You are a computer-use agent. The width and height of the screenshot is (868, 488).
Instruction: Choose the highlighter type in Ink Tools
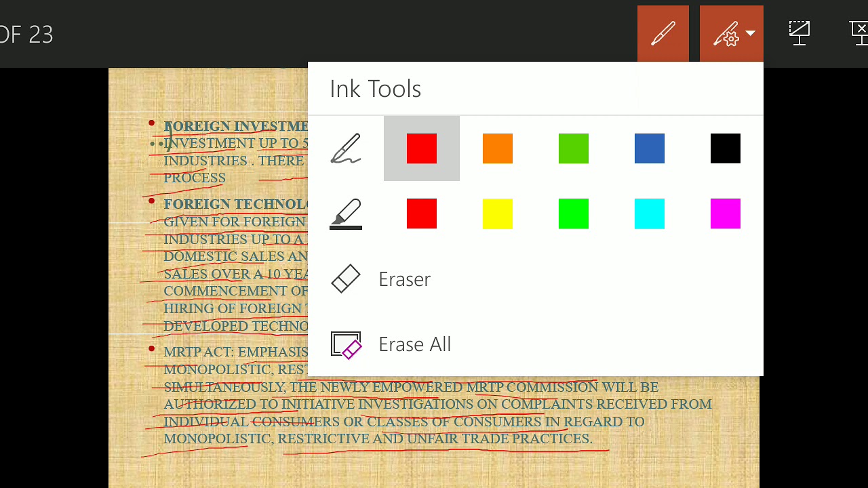(x=346, y=213)
